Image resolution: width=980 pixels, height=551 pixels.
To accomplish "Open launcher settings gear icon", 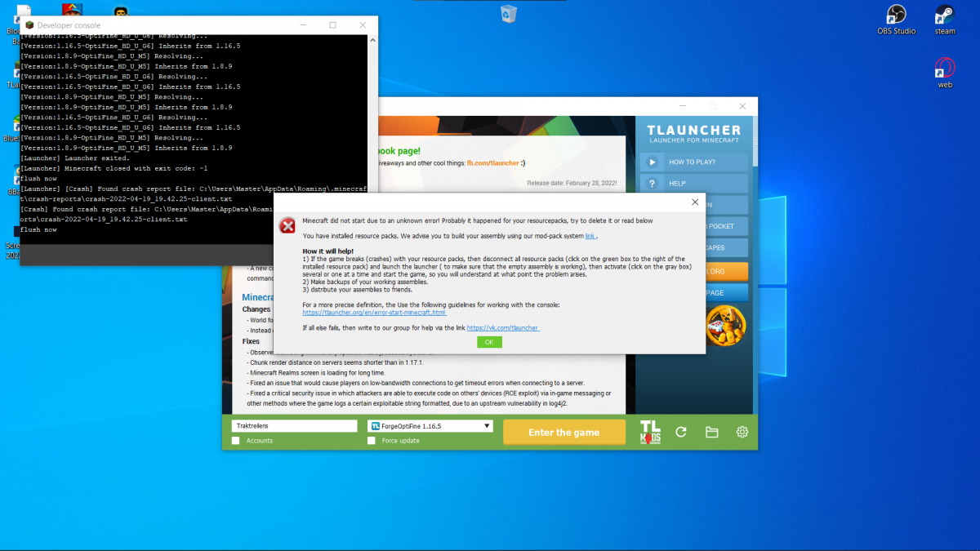I will 742,433.
